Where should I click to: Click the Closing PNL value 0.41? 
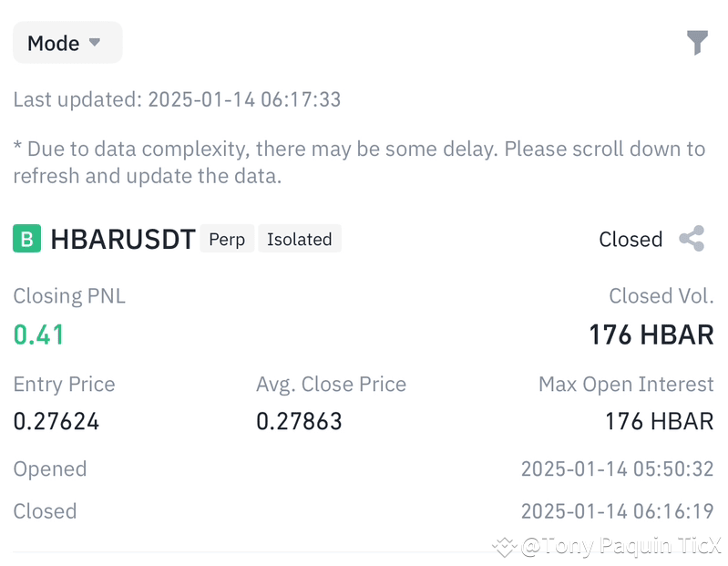point(38,334)
